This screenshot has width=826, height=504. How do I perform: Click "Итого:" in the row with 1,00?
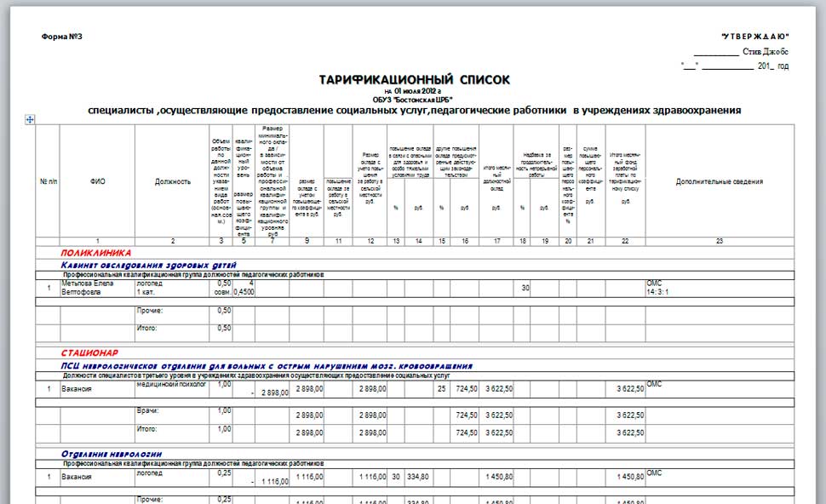coord(147,429)
